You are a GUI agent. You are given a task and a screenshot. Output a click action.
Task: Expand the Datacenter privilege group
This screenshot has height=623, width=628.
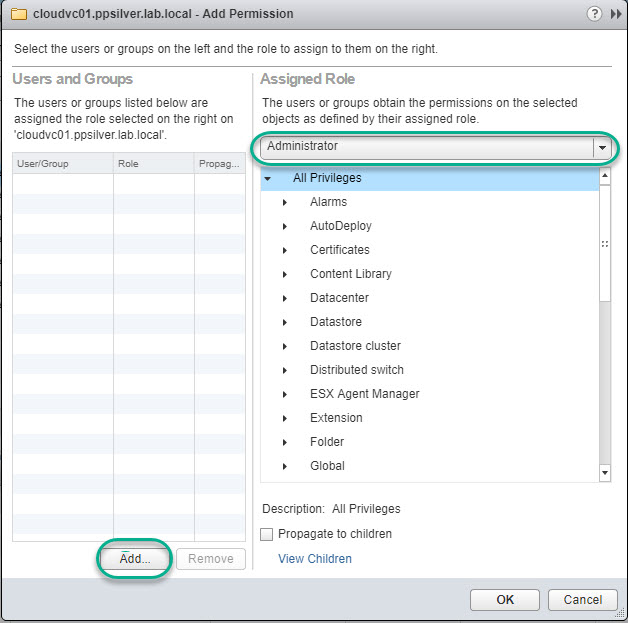pyautogui.click(x=285, y=298)
